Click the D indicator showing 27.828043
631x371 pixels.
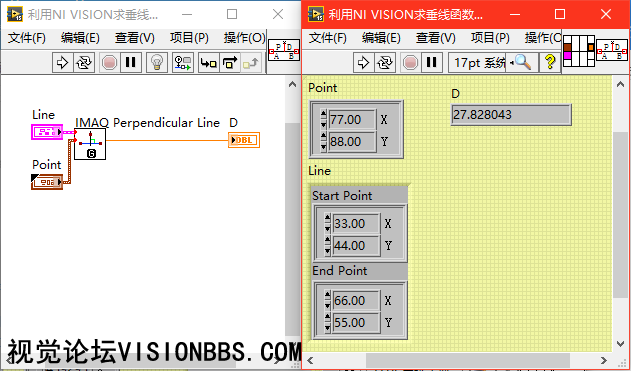click(511, 115)
